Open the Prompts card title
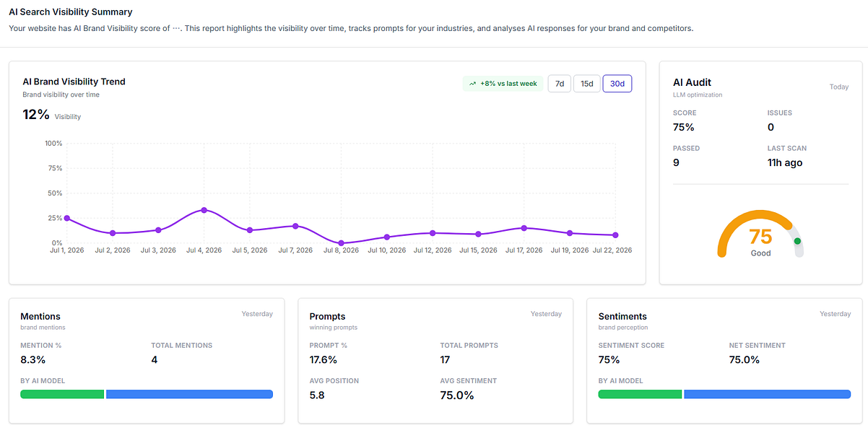The height and width of the screenshot is (433, 868). [x=327, y=316]
